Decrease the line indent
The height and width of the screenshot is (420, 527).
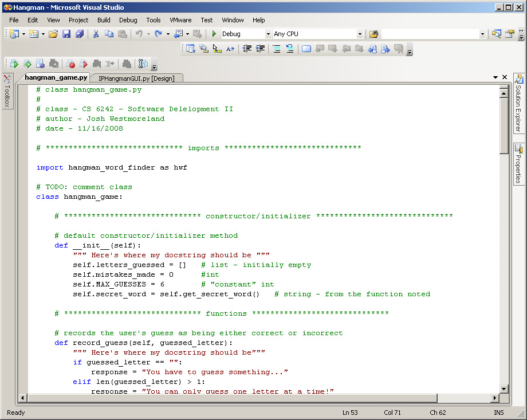click(x=247, y=49)
